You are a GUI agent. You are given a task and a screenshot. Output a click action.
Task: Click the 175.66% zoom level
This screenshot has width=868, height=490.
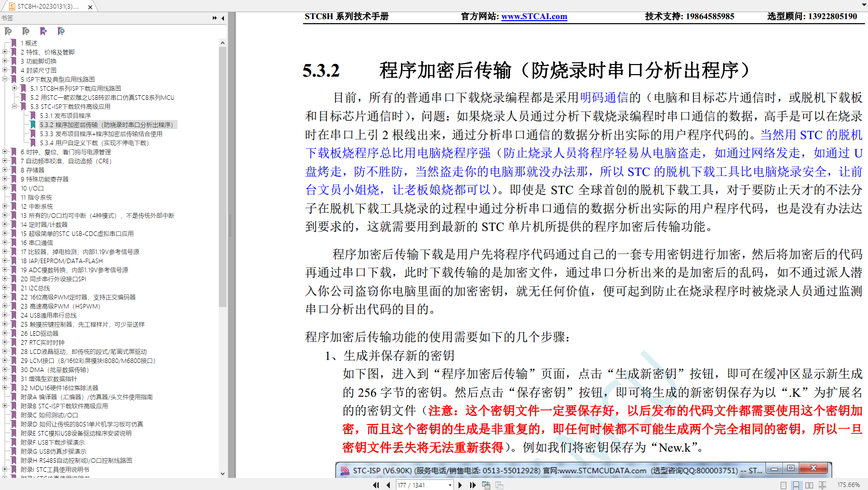[848, 484]
